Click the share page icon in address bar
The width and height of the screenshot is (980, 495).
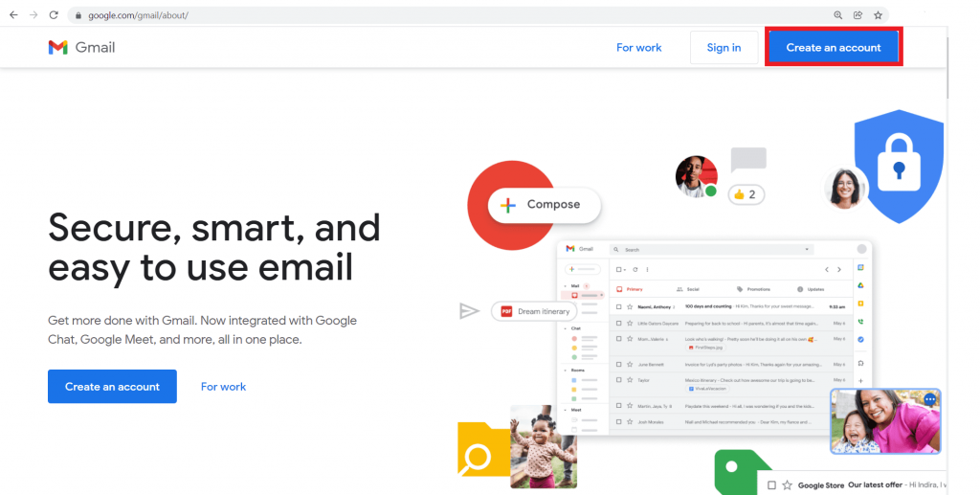tap(858, 15)
